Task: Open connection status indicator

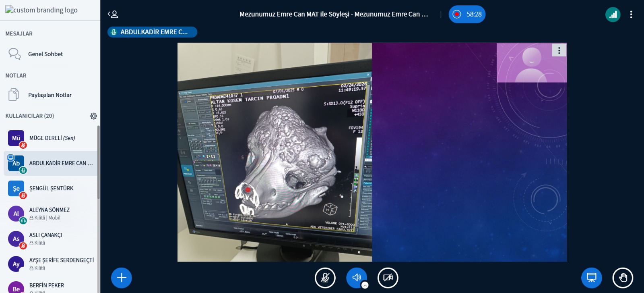Action: pyautogui.click(x=613, y=15)
